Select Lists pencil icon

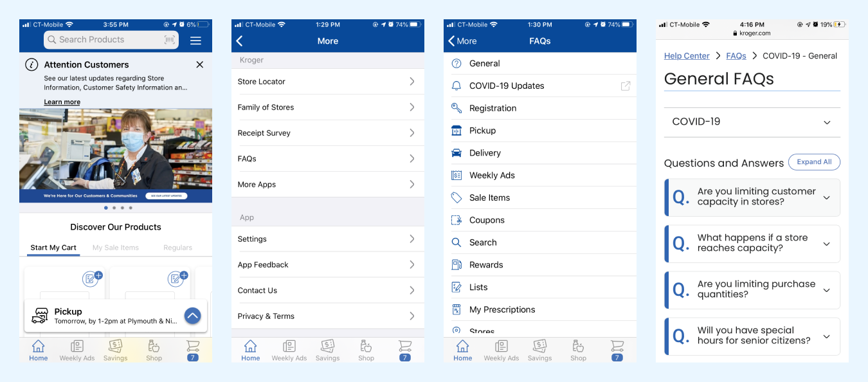pos(457,287)
